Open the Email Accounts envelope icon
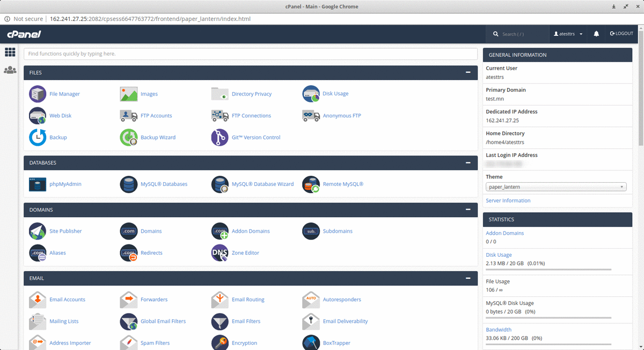 pos(38,300)
